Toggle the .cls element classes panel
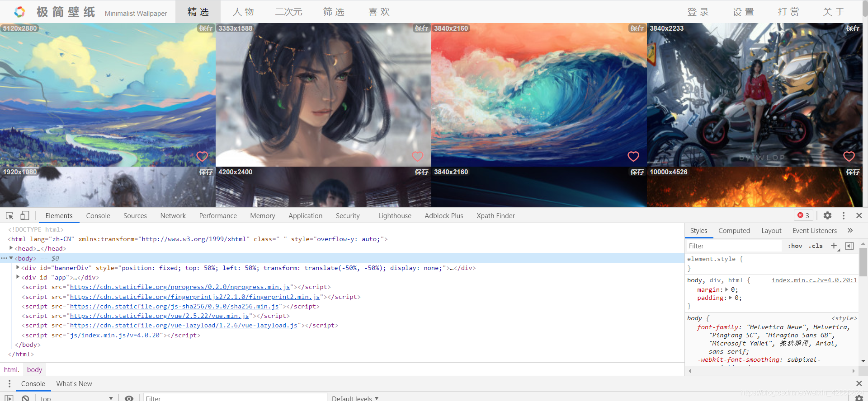Screen dimensions: 868x401 point(816,246)
